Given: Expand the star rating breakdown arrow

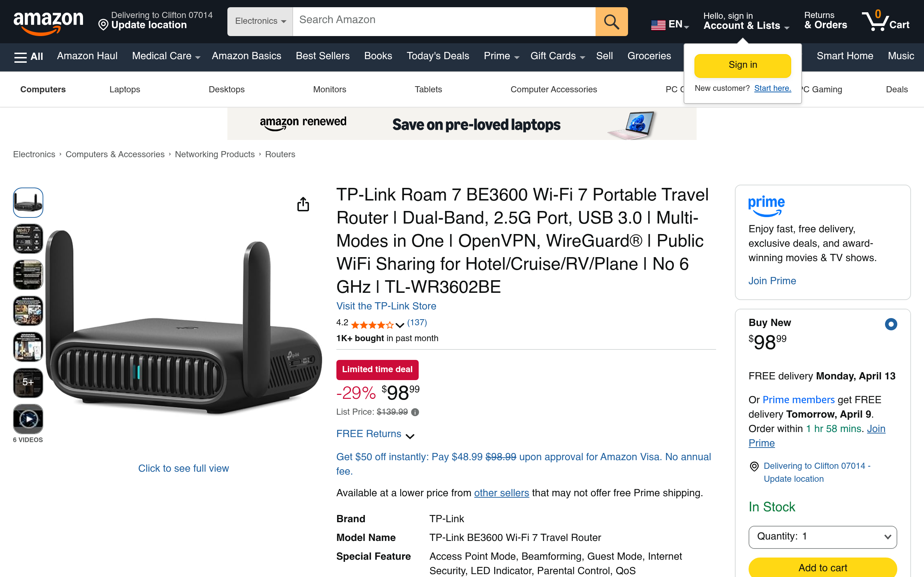Looking at the screenshot, I should [x=400, y=326].
